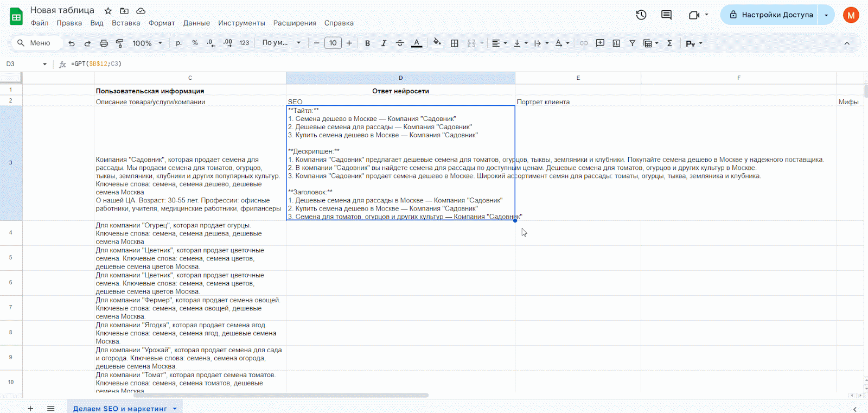This screenshot has height=413, width=868.
Task: Start a video call camera icon
Action: point(694,15)
